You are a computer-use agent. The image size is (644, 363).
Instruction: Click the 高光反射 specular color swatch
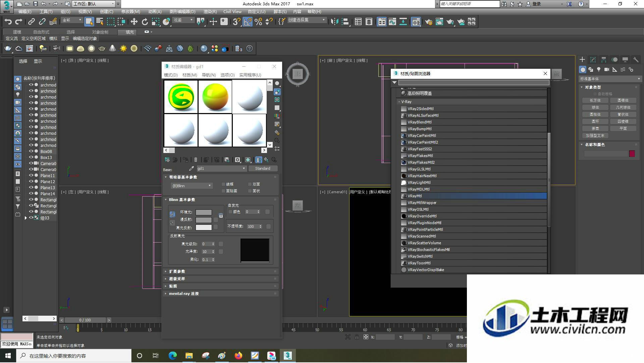pyautogui.click(x=204, y=228)
